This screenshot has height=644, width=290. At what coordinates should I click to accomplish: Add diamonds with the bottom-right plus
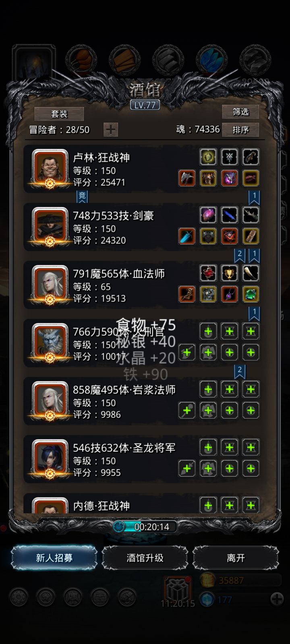pyautogui.click(x=277, y=599)
